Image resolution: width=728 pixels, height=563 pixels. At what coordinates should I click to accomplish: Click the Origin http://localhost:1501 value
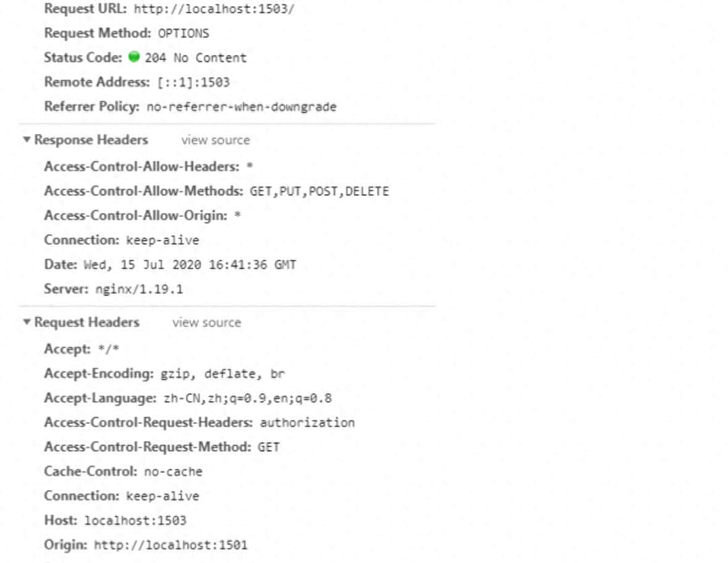(171, 545)
